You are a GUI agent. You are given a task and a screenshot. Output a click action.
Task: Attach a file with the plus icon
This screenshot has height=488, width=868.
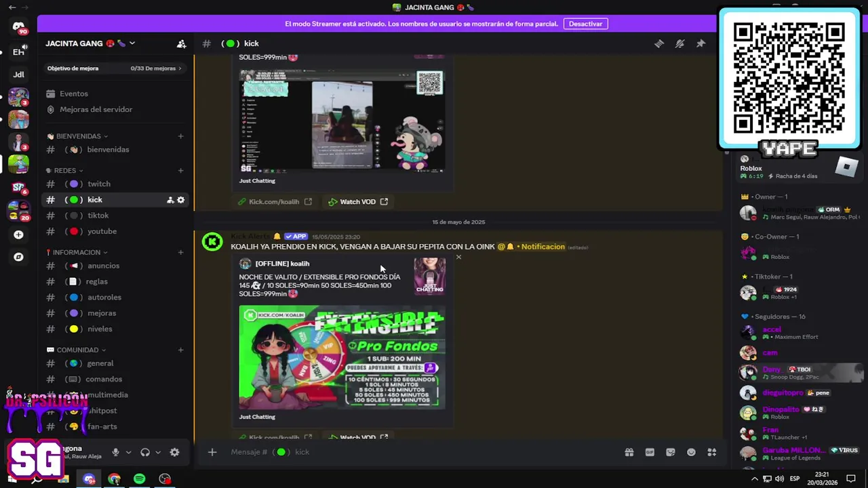point(212,452)
